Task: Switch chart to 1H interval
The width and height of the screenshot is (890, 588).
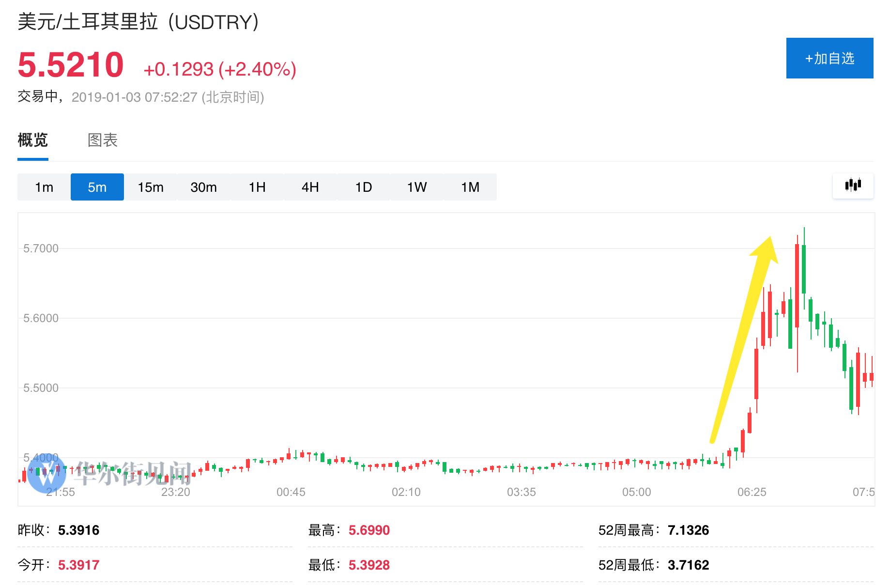Action: [257, 187]
